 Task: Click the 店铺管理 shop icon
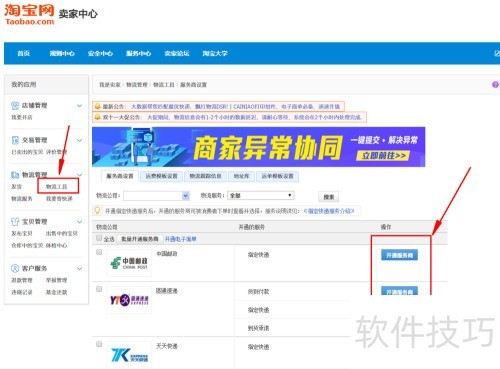[x=15, y=106]
